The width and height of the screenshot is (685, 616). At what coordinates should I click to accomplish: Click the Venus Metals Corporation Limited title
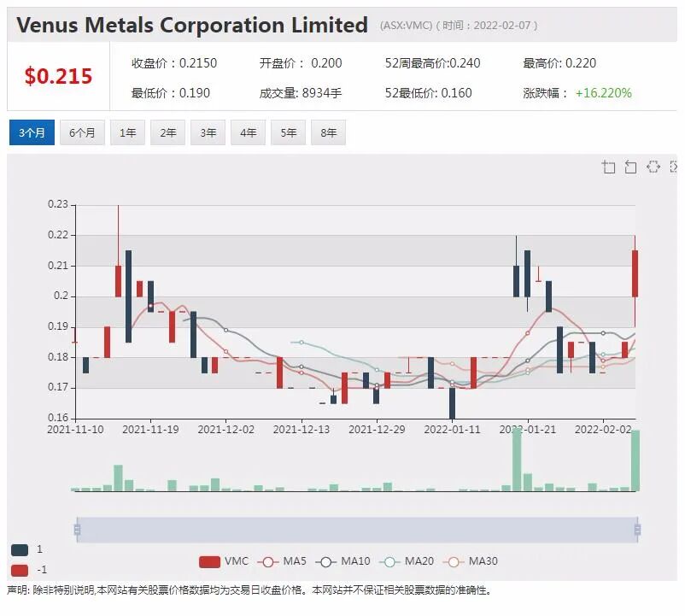[x=192, y=25]
